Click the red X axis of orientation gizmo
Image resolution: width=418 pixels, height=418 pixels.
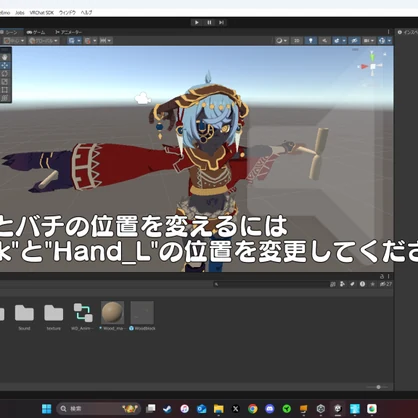(x=363, y=66)
